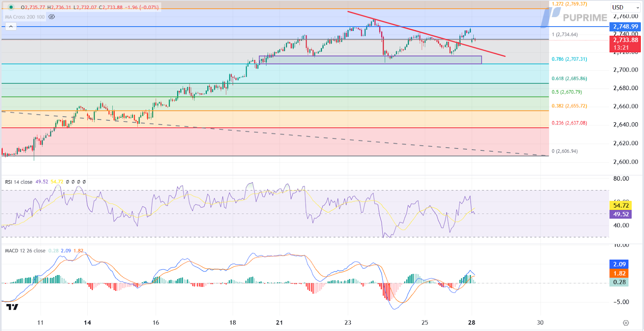Click the 2,700.00 price scale label

point(625,70)
